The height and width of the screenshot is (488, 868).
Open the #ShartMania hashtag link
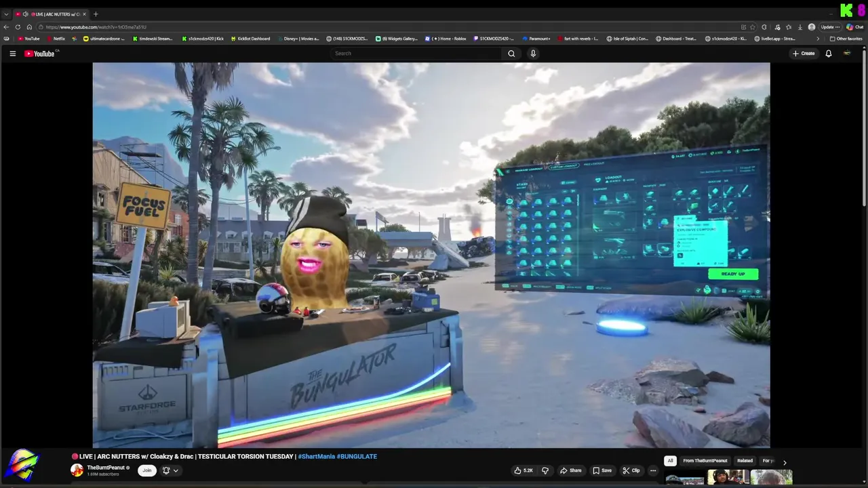[316, 456]
